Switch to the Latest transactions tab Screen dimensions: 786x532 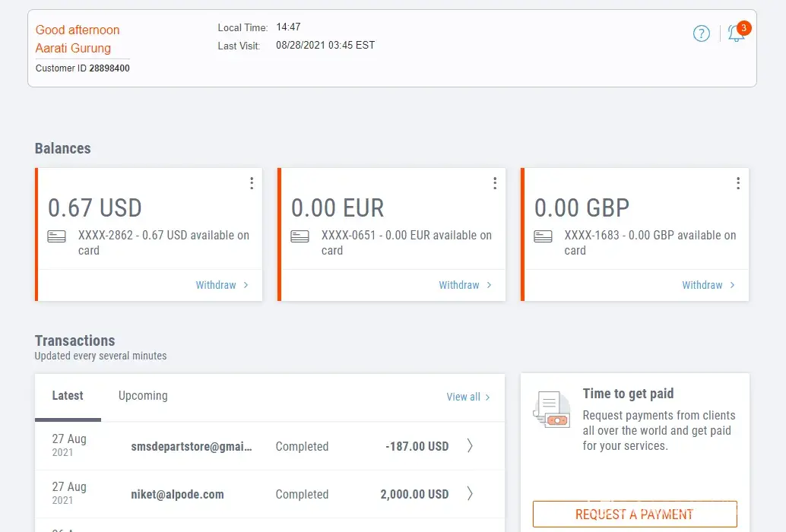click(68, 396)
